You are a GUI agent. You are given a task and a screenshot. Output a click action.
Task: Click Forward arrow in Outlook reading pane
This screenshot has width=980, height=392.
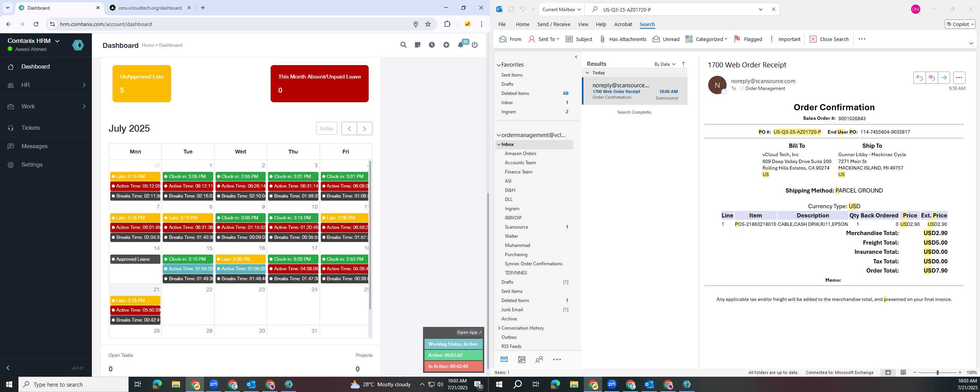tap(944, 78)
